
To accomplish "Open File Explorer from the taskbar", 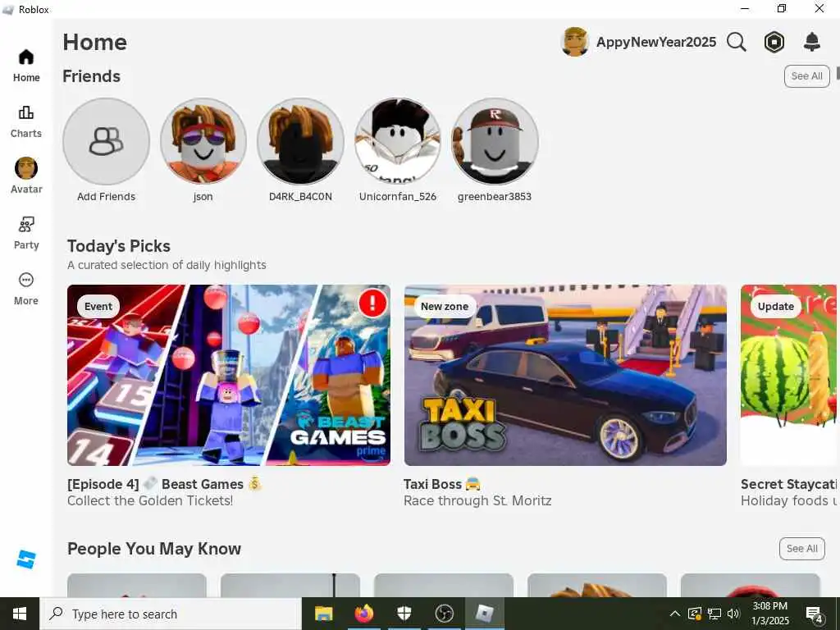I will pyautogui.click(x=323, y=614).
